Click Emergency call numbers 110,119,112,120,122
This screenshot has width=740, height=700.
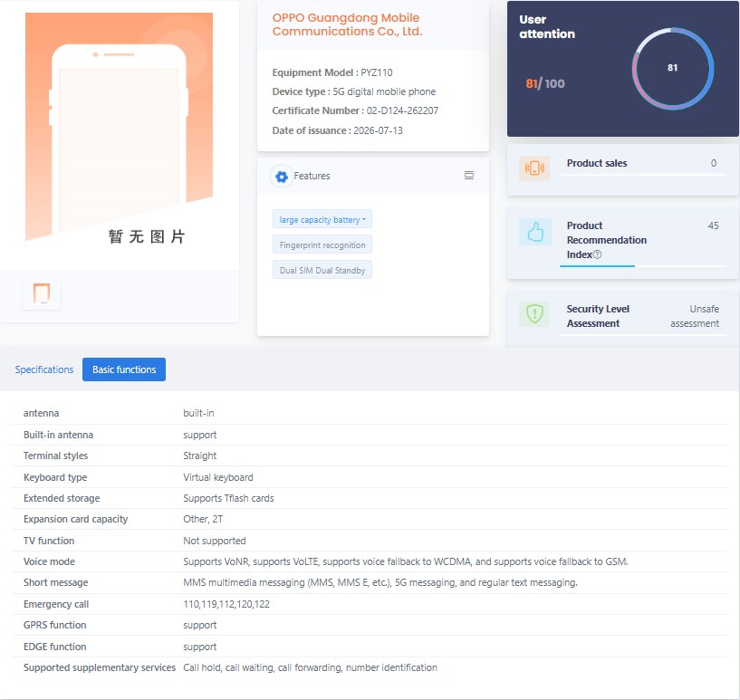(226, 604)
